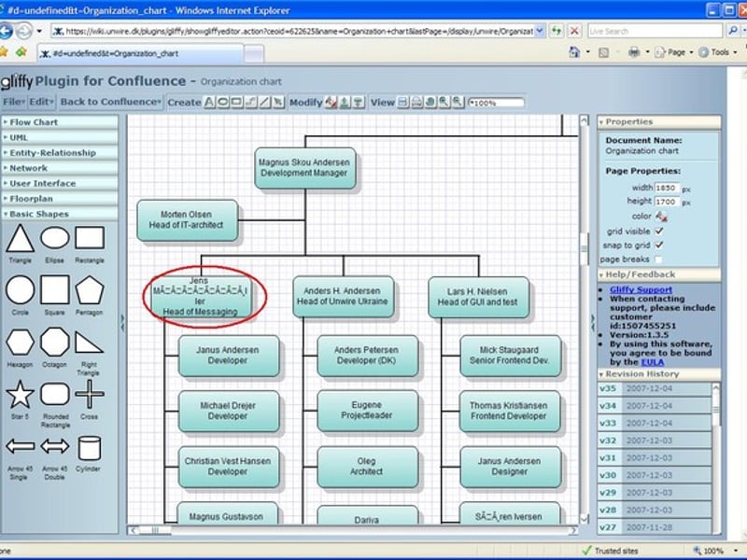
Task: Pick the Rectangle shape from Basic Shapes
Action: pos(90,238)
